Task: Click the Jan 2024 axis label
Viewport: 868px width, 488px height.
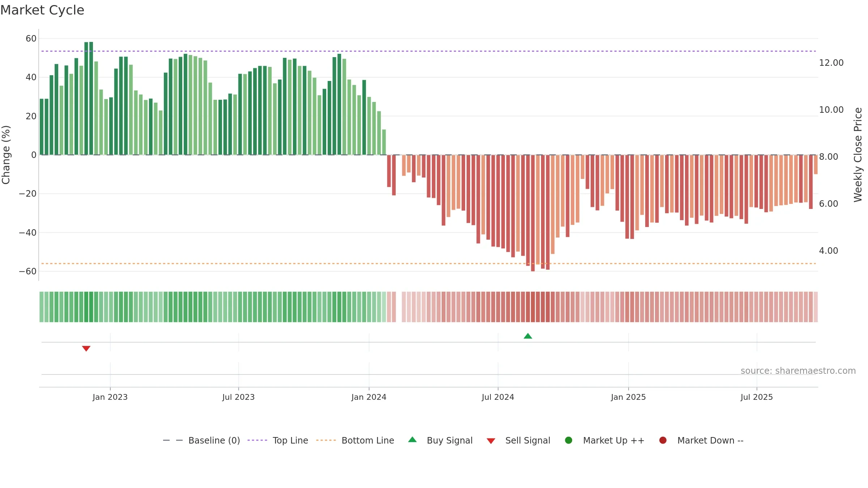Action: coord(369,397)
